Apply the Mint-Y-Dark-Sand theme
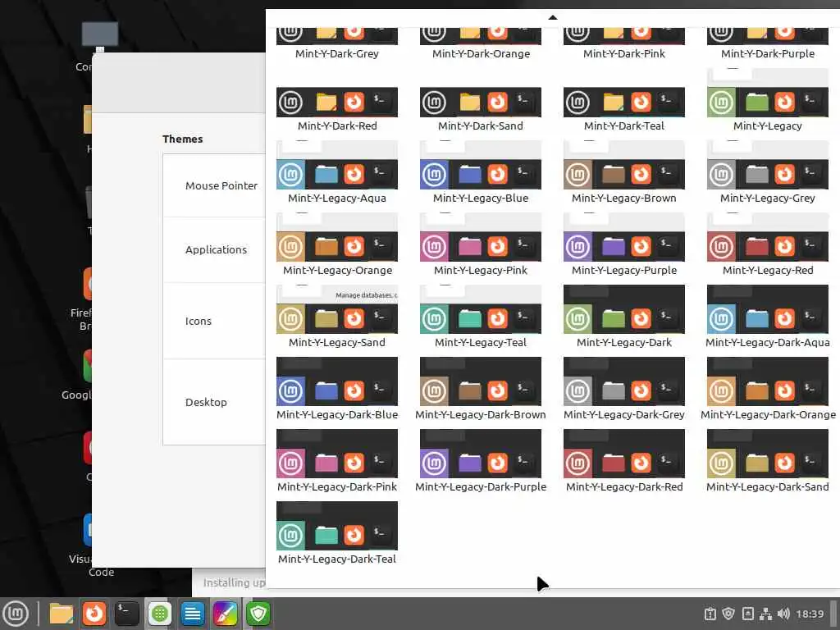This screenshot has height=630, width=840. tap(481, 109)
